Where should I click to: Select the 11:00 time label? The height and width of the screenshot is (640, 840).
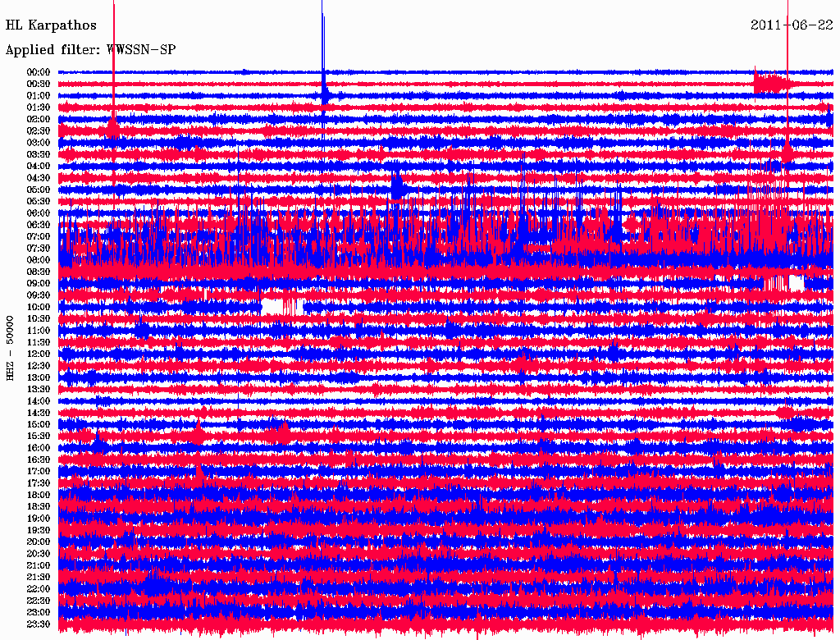pyautogui.click(x=39, y=330)
